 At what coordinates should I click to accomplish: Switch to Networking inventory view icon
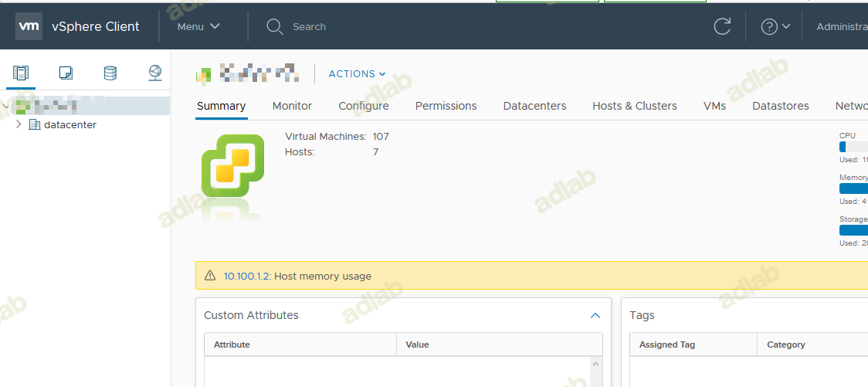[x=155, y=73]
